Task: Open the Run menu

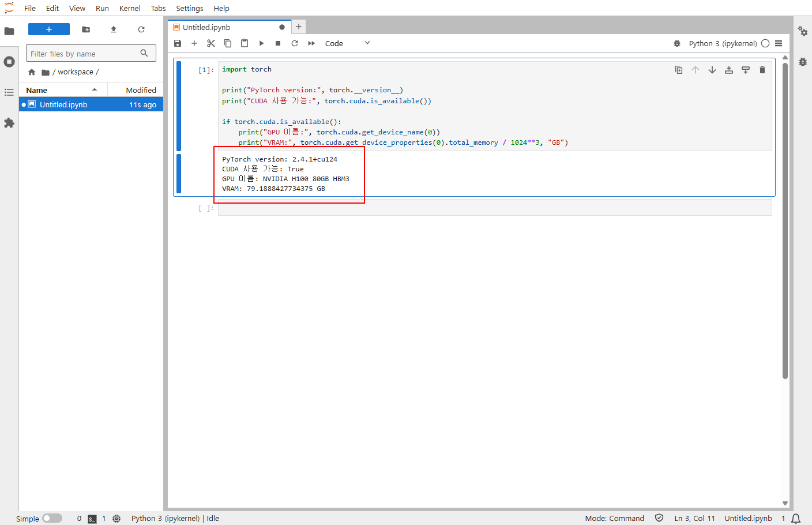Action: pos(102,8)
